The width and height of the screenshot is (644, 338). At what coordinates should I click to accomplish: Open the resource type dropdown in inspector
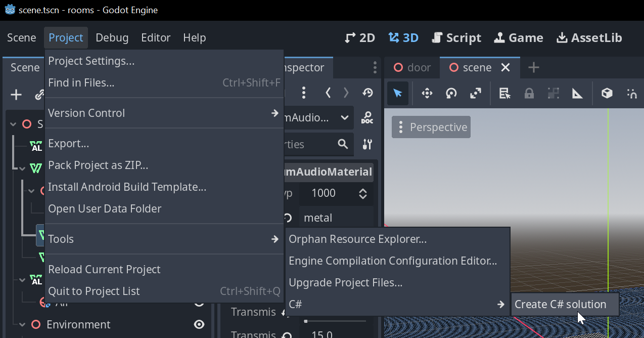click(344, 118)
